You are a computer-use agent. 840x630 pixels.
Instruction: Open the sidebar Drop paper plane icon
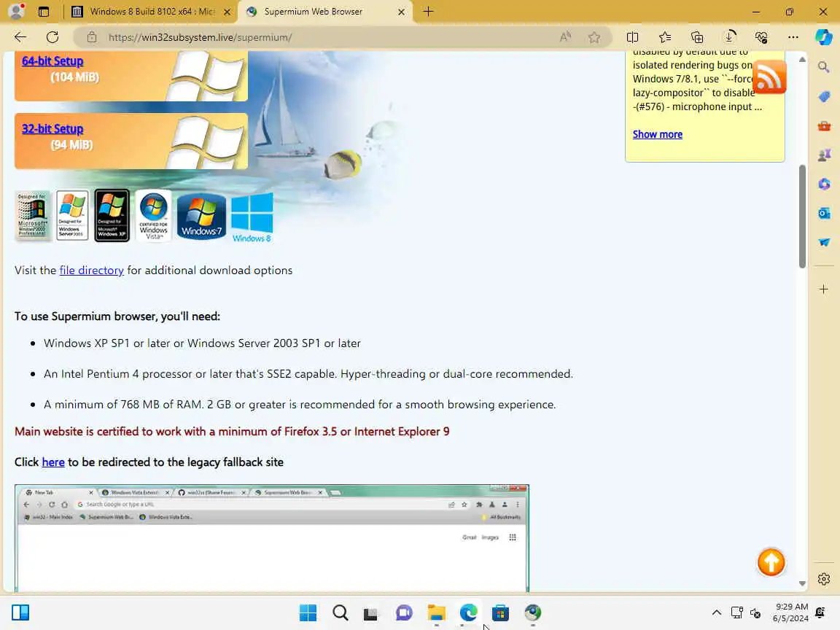click(824, 242)
